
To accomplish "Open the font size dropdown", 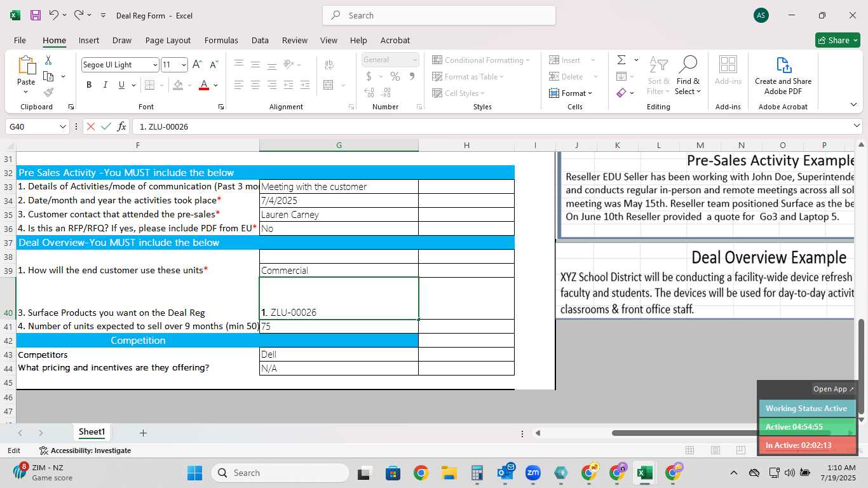I will 184,65.
